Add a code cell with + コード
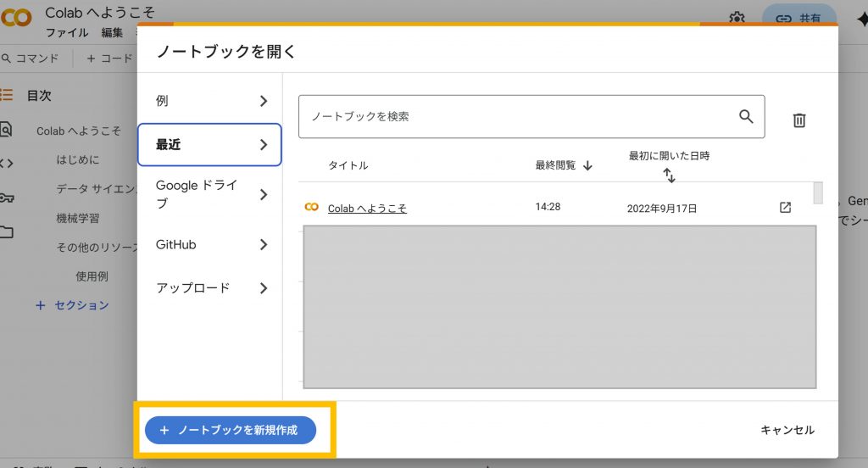 109,58
